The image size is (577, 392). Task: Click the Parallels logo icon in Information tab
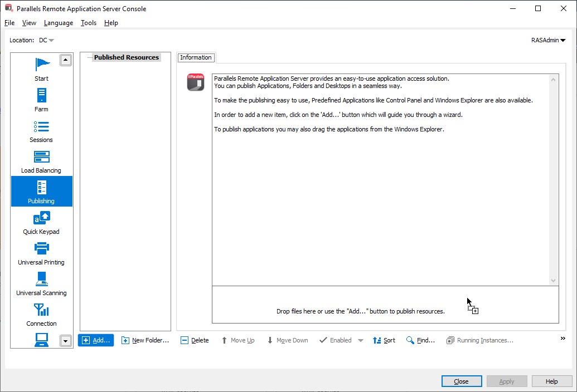(196, 82)
